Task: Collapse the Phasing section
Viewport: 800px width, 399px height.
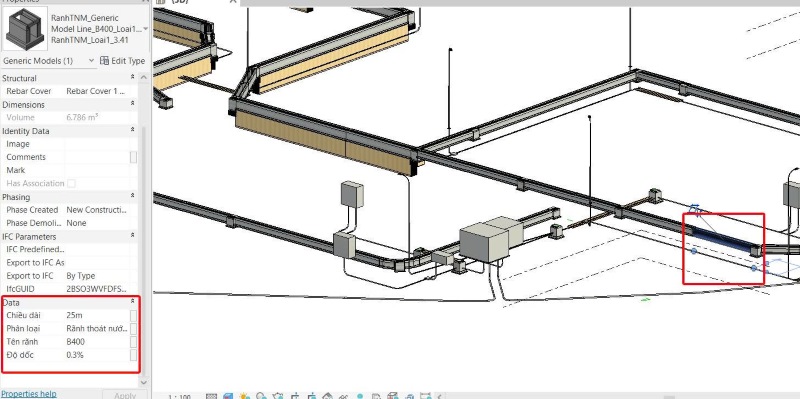Action: (133, 196)
